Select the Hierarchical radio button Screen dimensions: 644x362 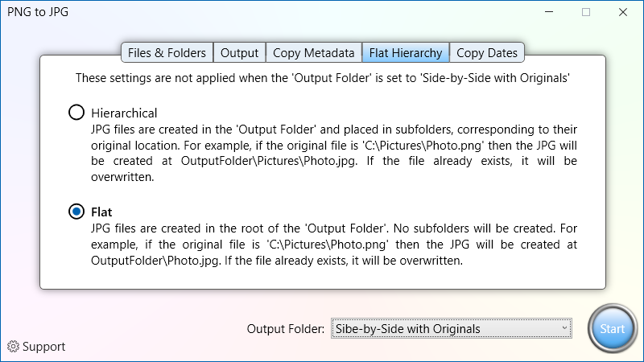pos(76,113)
